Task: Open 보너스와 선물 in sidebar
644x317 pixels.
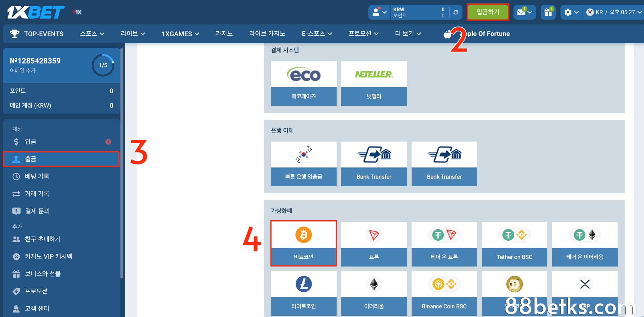Action: pos(61,274)
